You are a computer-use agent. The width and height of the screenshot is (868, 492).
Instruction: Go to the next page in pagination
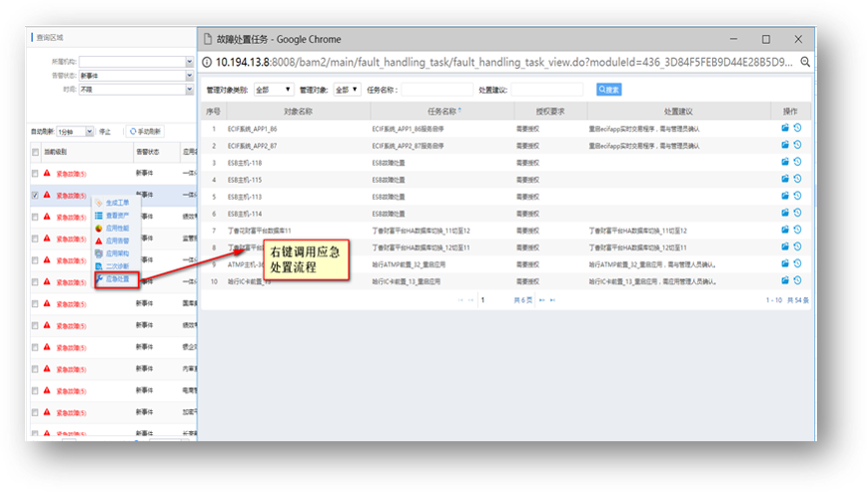click(542, 300)
